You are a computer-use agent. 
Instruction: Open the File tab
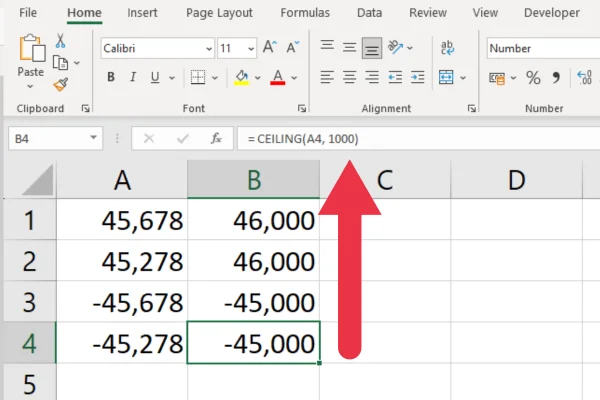[28, 13]
